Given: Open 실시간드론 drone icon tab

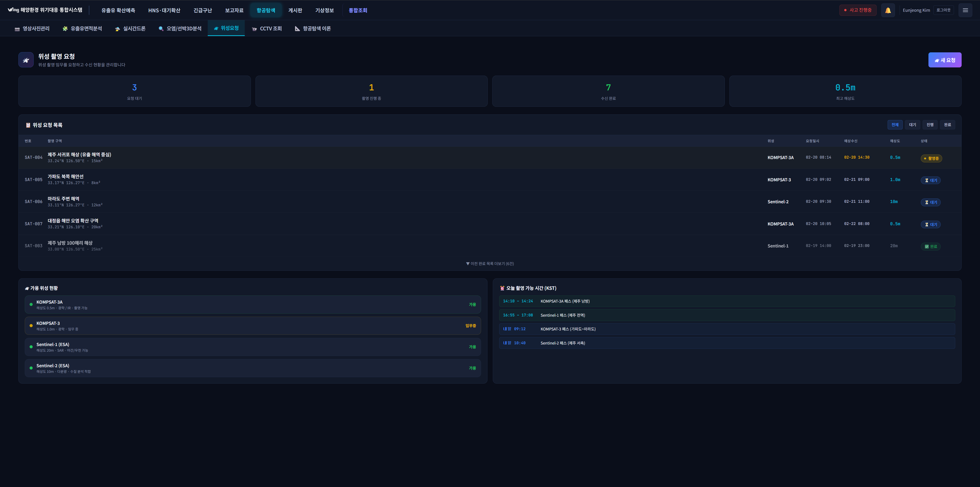Looking at the screenshot, I should point(130,29).
